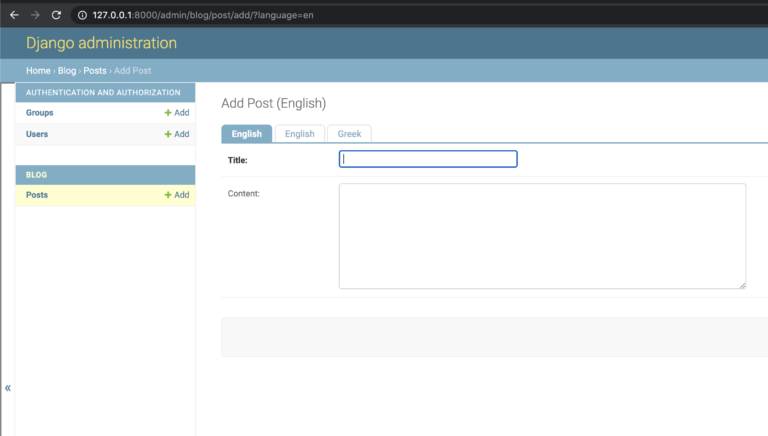The height and width of the screenshot is (436, 768).
Task: Reload the page with refresh icon
Action: coord(56,15)
